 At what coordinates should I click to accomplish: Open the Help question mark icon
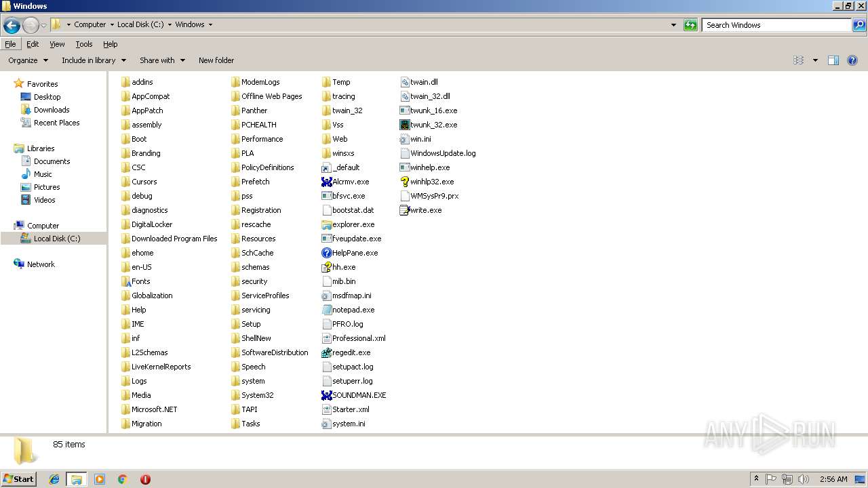point(852,60)
